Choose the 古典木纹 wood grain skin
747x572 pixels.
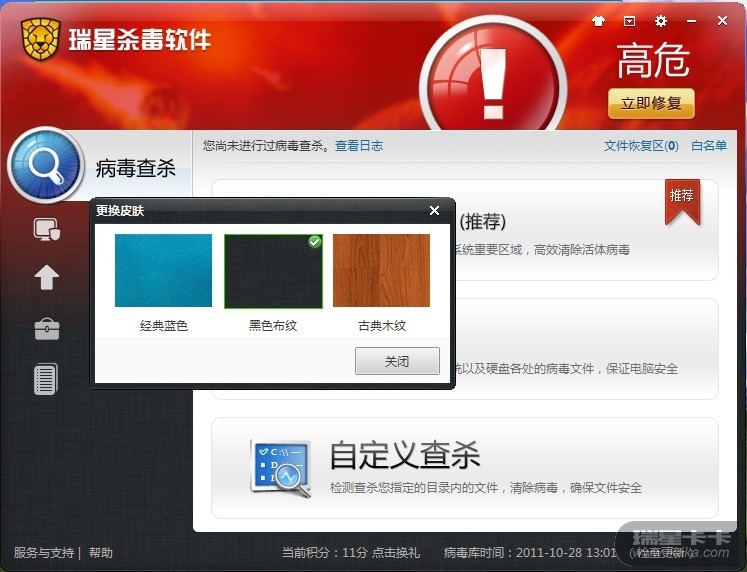pos(382,271)
